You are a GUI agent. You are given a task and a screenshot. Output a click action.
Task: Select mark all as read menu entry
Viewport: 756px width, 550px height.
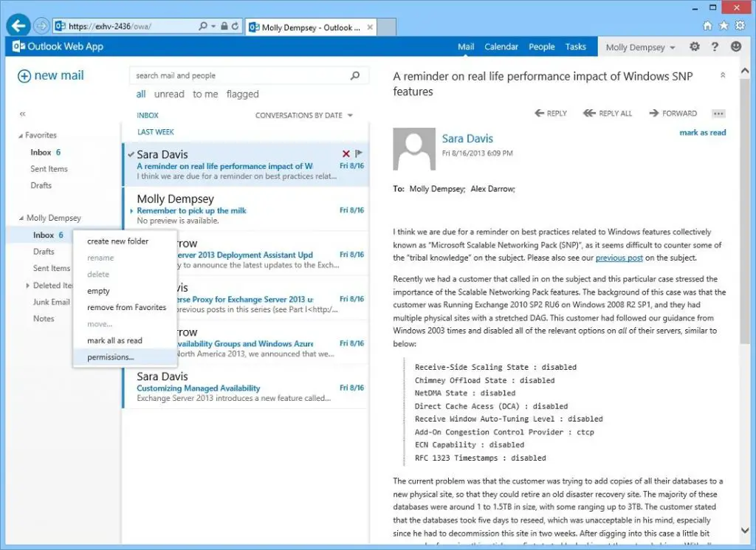click(x=114, y=341)
